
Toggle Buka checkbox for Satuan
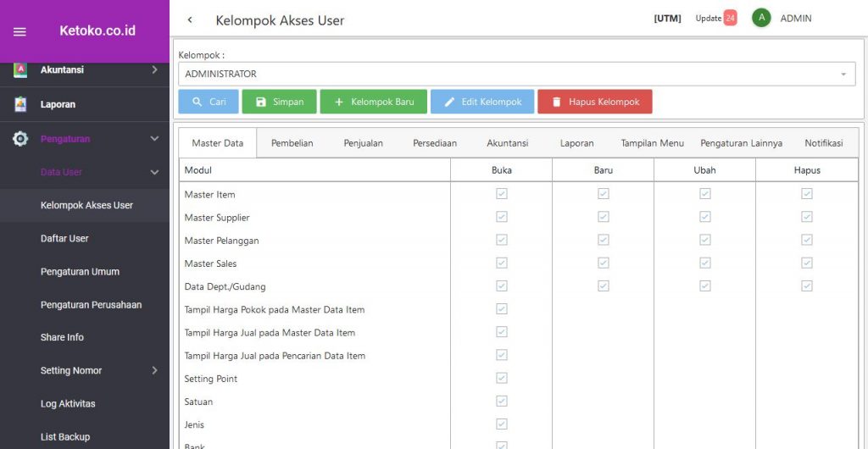[x=502, y=401]
